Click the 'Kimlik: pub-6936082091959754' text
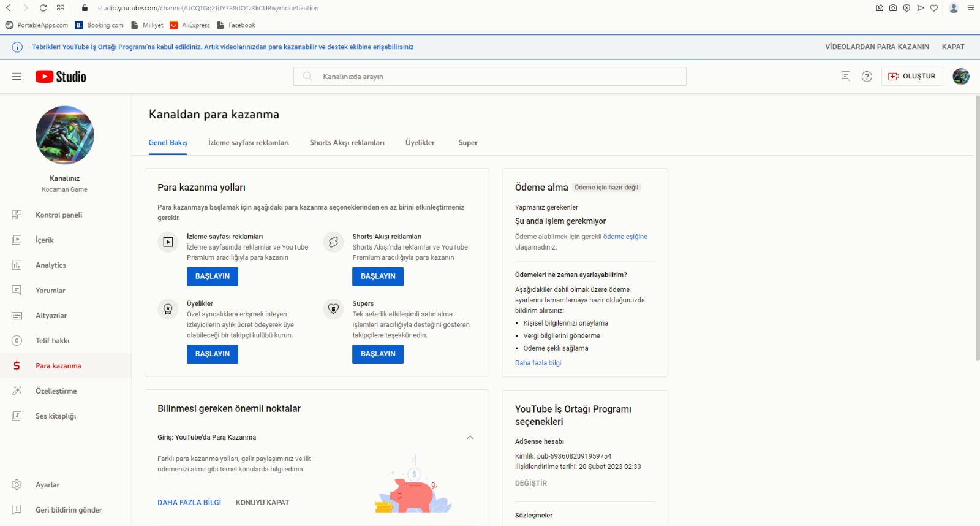This screenshot has width=980, height=526. pyautogui.click(x=563, y=456)
